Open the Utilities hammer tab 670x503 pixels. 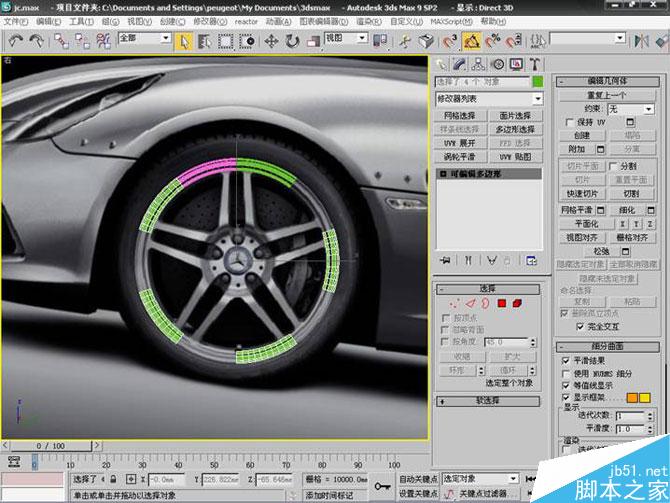pyautogui.click(x=536, y=64)
